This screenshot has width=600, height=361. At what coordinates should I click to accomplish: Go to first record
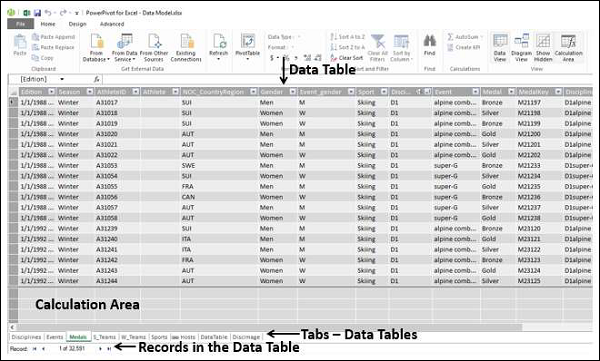[34, 349]
